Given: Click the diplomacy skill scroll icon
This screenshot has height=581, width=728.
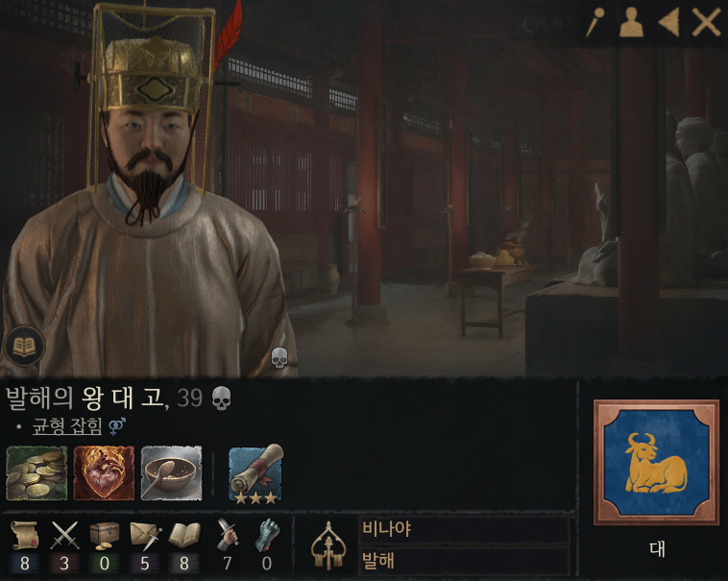Looking at the screenshot, I should pos(25,537).
